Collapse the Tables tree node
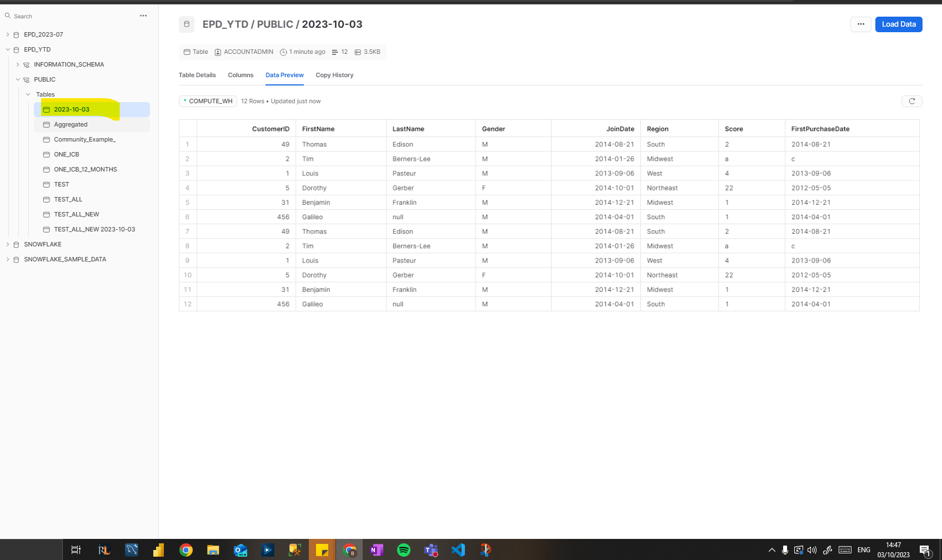 coord(28,94)
